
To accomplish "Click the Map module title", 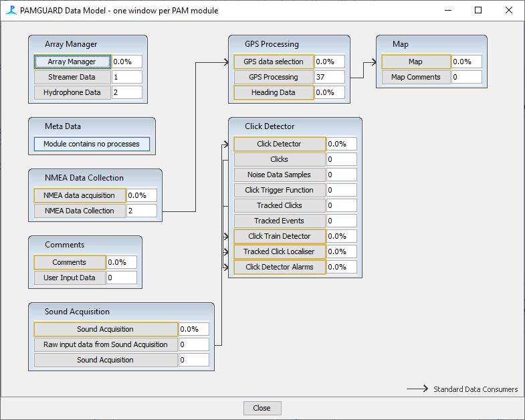I will (x=401, y=44).
